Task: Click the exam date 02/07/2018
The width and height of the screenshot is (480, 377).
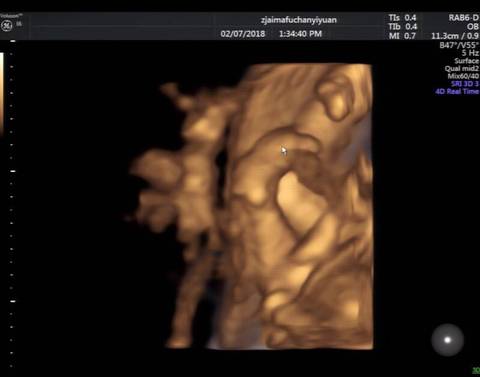Action: [x=243, y=34]
